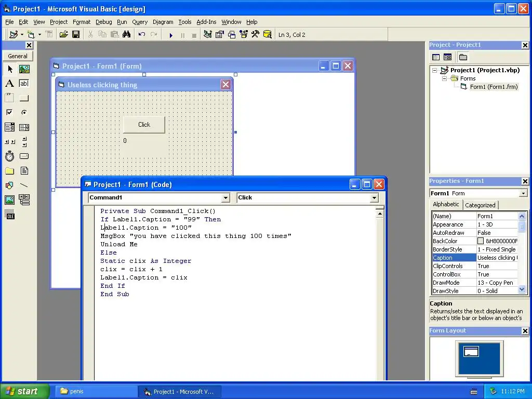
Task: Select the CheckBox control tool
Action: click(10, 112)
